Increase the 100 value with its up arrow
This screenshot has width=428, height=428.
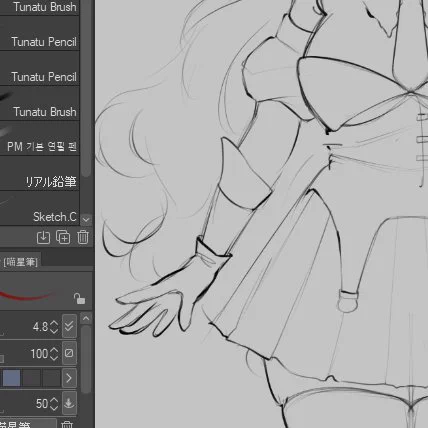[x=54, y=350]
